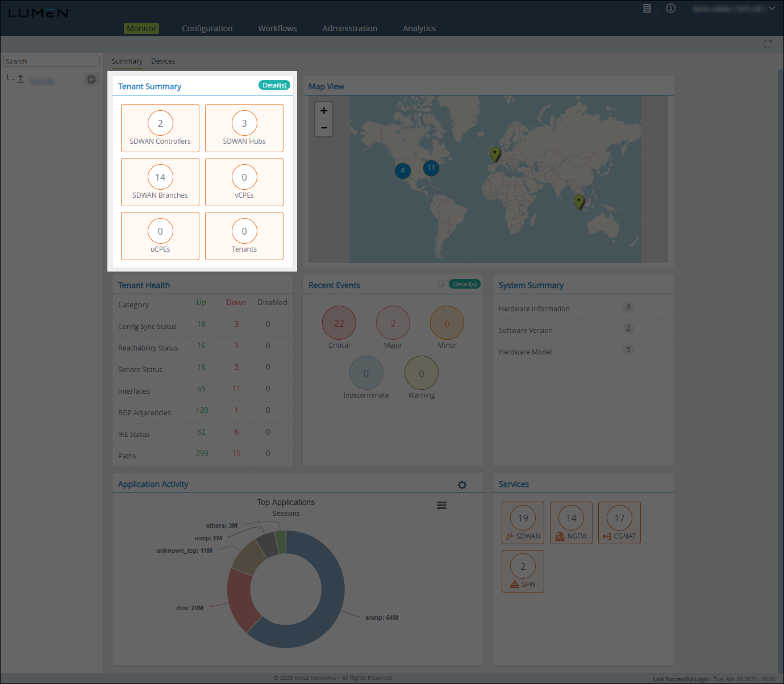Open the Top Applications chart export menu
Image resolution: width=784 pixels, height=684 pixels.
point(441,505)
